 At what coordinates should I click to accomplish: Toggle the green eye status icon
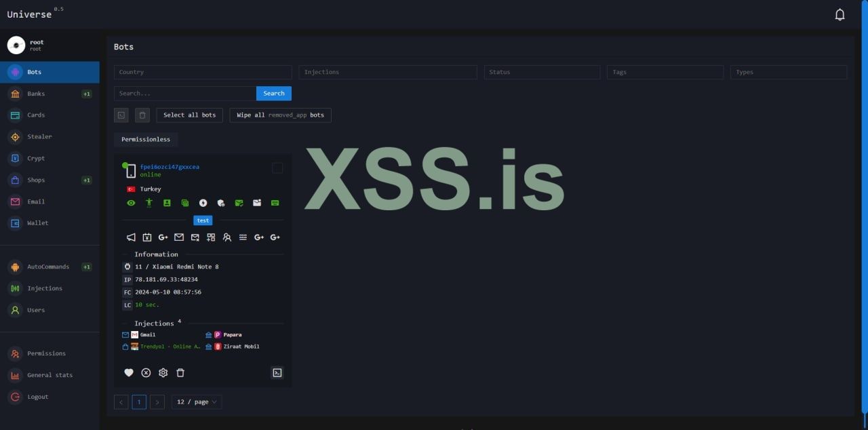click(x=131, y=203)
